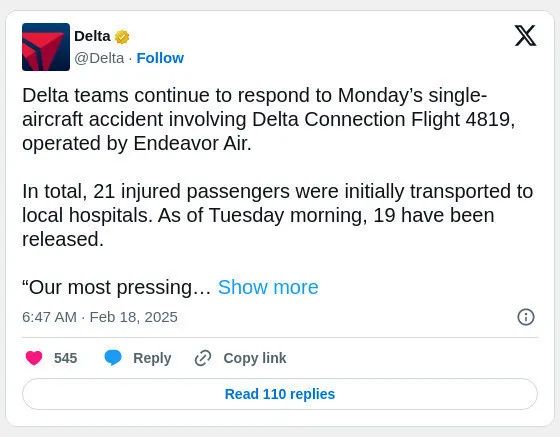560x437 pixels.
Task: Open the Read 110 replies button
Action: (x=280, y=394)
